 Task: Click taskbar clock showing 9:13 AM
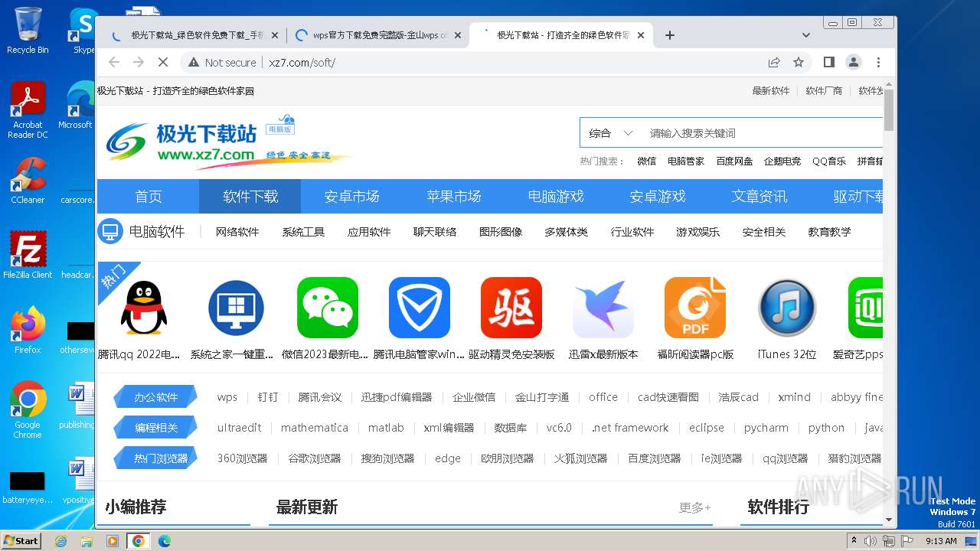click(941, 541)
